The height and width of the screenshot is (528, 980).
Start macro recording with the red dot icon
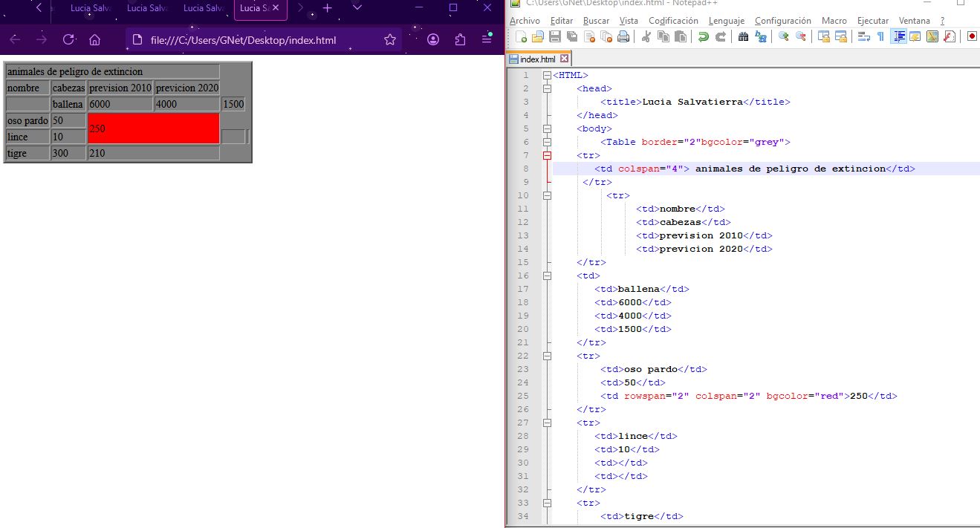coord(972,36)
